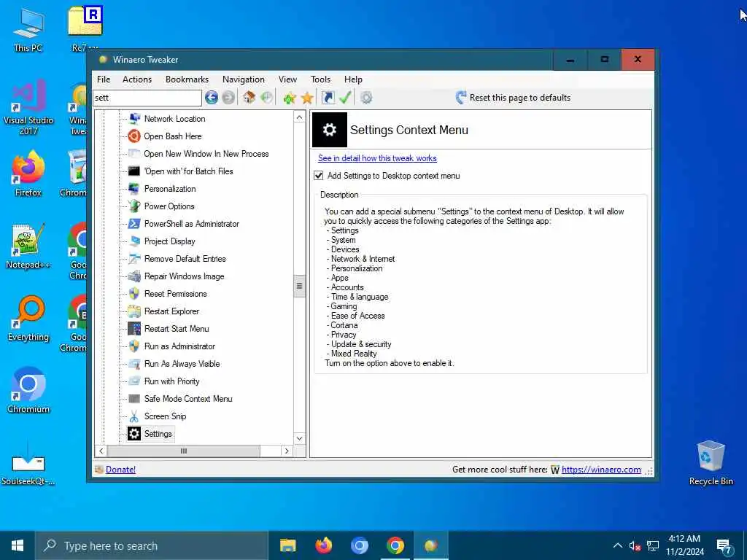Click the tree scroll down arrow
This screenshot has width=747, height=560.
(x=299, y=438)
